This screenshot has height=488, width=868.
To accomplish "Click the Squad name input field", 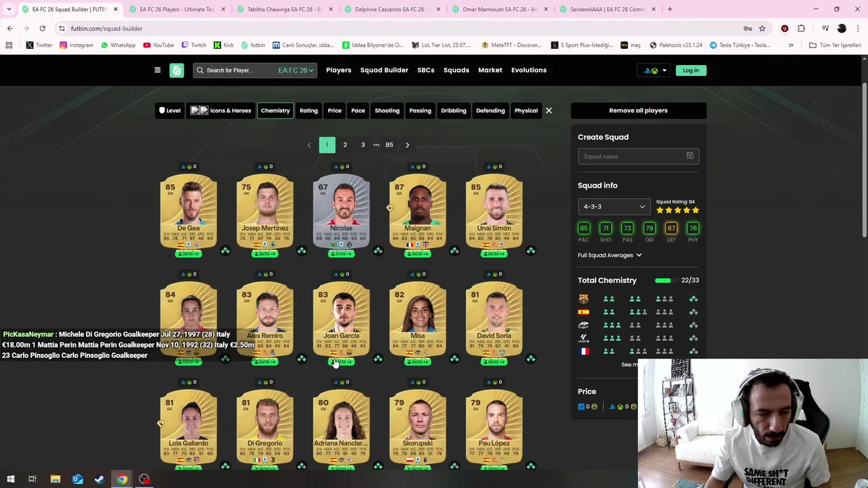I will [x=638, y=156].
